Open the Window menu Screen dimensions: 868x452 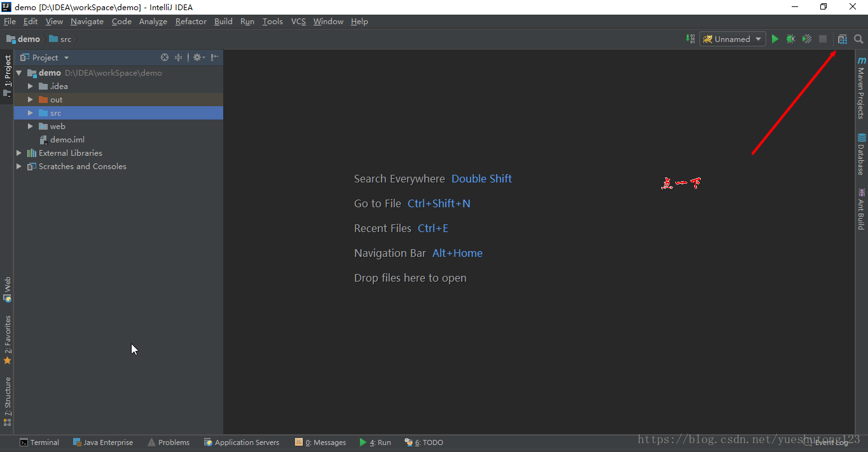328,22
